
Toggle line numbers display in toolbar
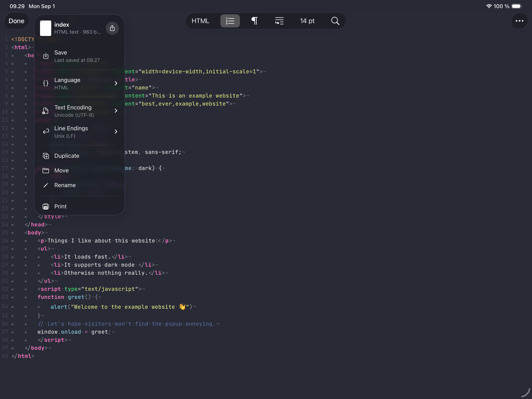[230, 21]
